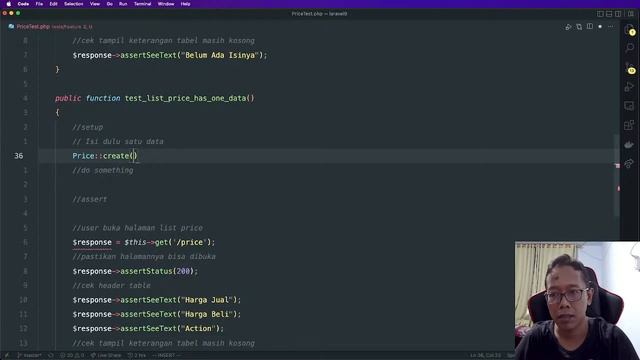Screen dimensions: 640x360
Task: Open the Selection menu
Action: click(x=73, y=4)
